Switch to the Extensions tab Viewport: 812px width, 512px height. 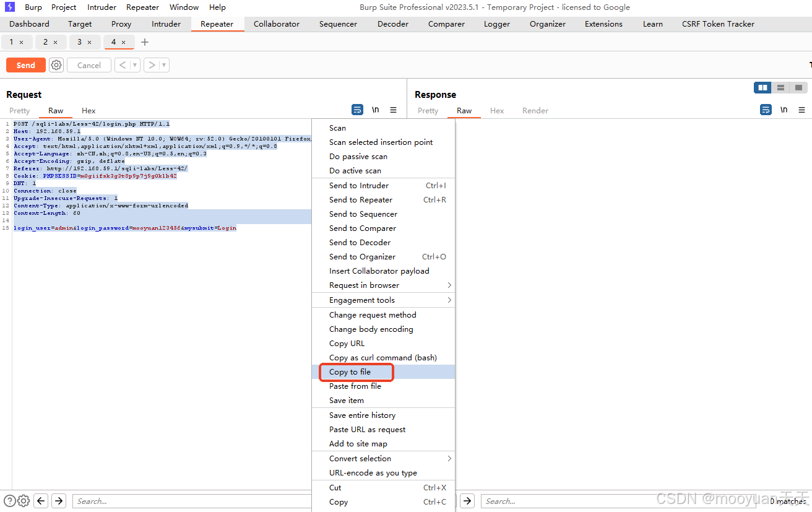pos(603,24)
